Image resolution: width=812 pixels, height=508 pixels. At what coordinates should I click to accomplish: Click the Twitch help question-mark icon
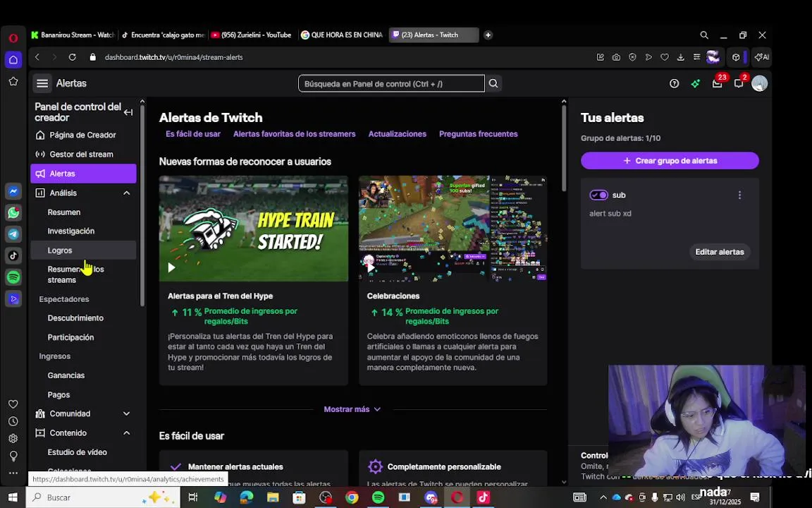pyautogui.click(x=674, y=83)
